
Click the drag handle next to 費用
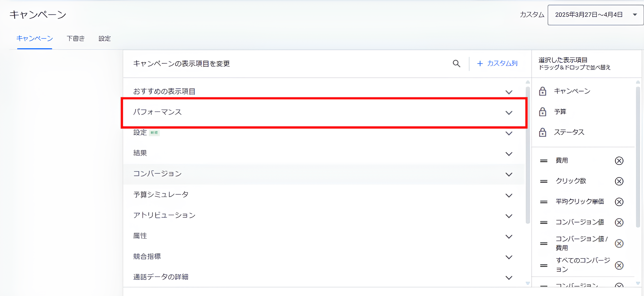click(543, 161)
